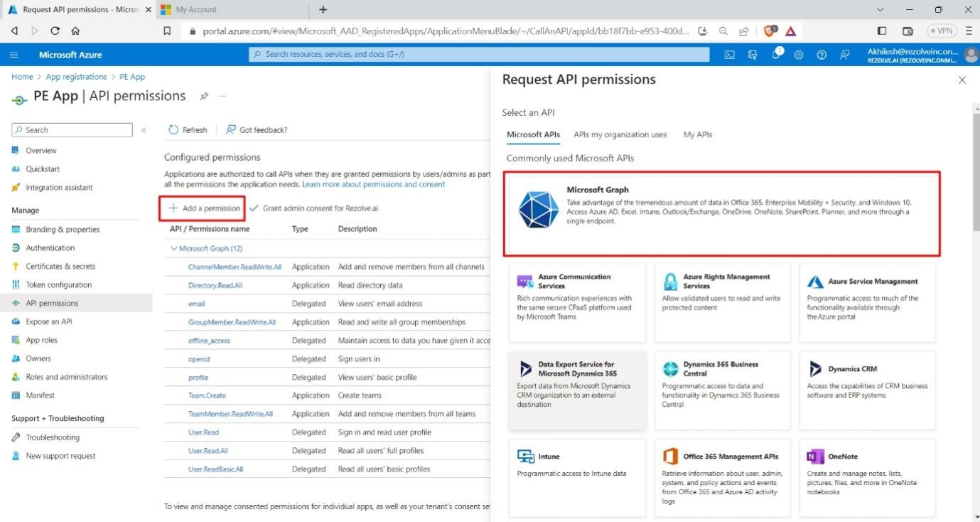Refresh the configured permissions list

188,130
